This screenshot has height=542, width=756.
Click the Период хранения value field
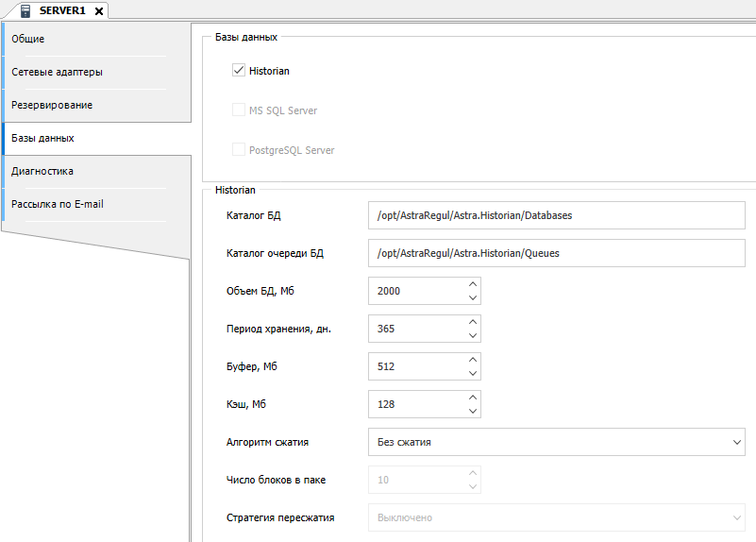[x=415, y=329]
